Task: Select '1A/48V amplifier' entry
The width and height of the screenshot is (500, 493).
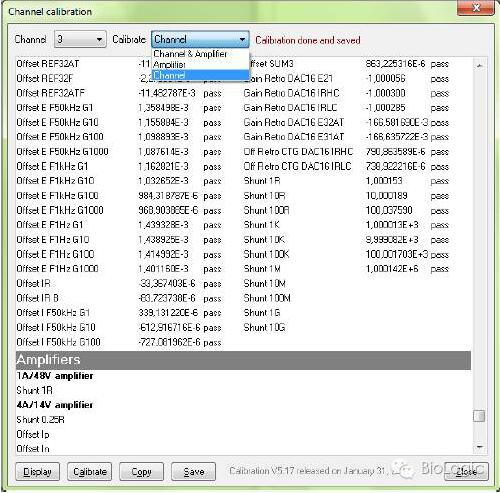Action: pos(55,376)
